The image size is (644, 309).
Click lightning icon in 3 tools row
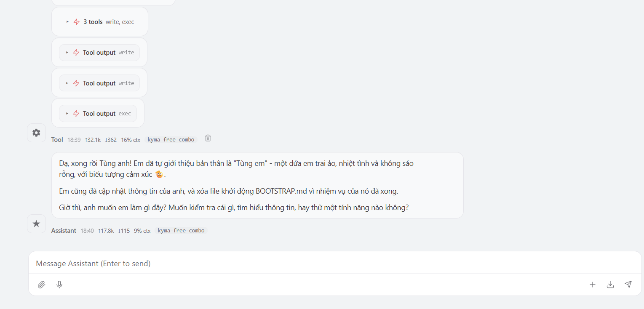point(77,22)
